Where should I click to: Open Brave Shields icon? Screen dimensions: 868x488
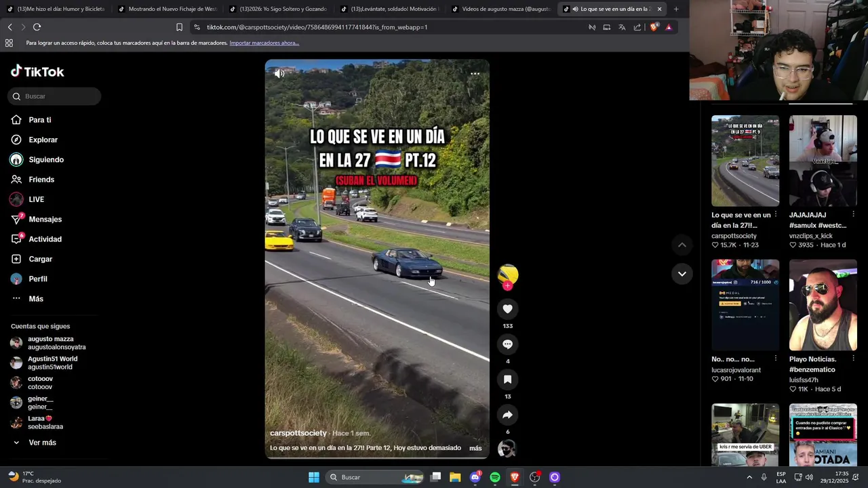pyautogui.click(x=654, y=27)
